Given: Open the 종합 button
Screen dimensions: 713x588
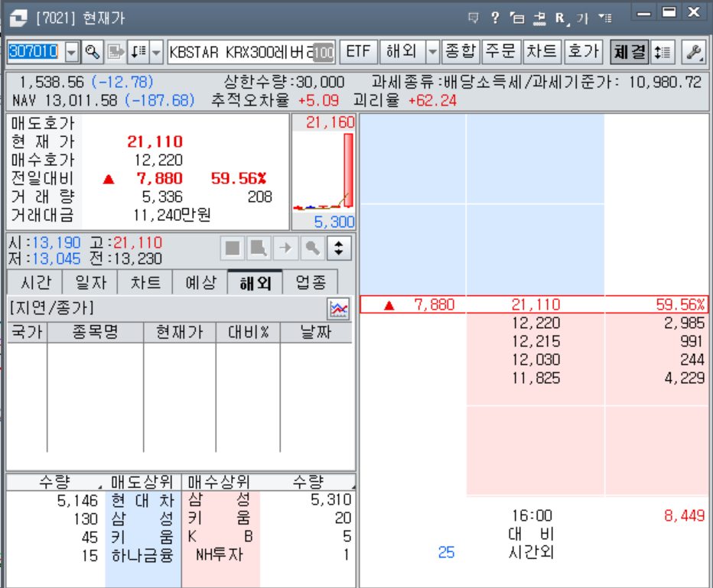Looking at the screenshot, I should click(460, 52).
